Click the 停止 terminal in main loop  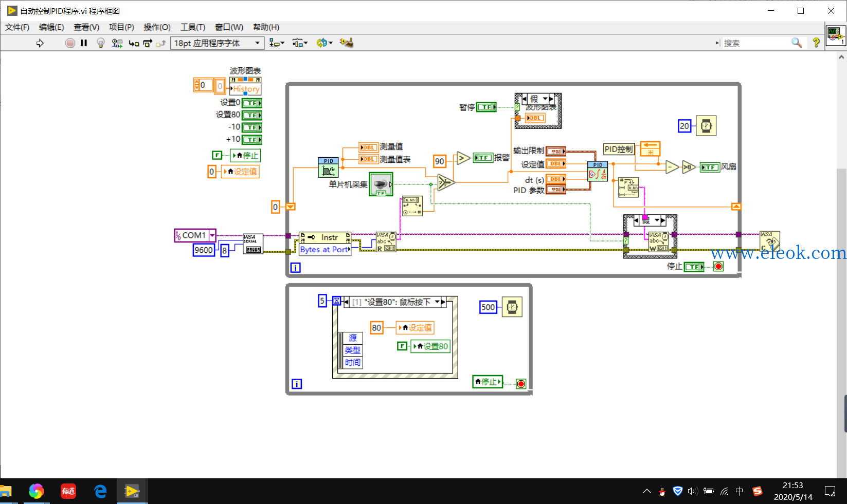coord(694,267)
